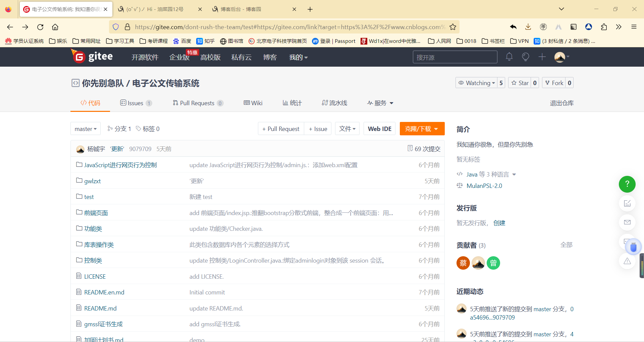Open a new browser tab
Viewport: 644px width, 342px height.
pyautogui.click(x=310, y=9)
